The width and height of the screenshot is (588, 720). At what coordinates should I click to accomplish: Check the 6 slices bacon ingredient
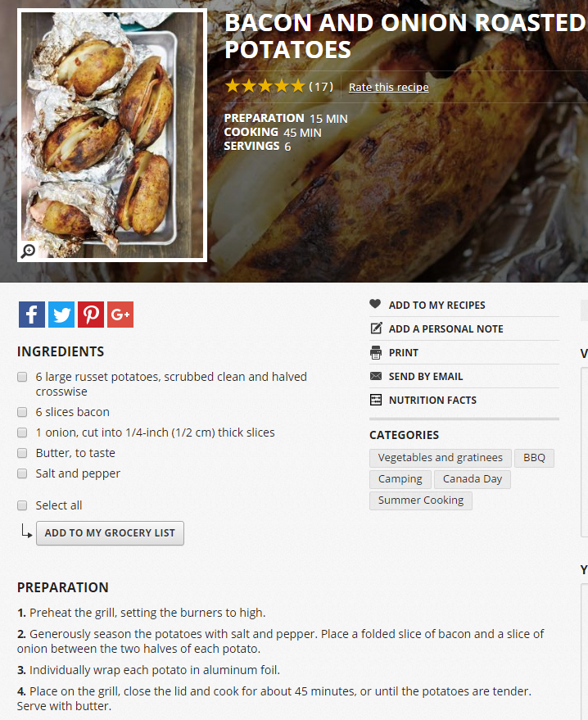click(22, 412)
